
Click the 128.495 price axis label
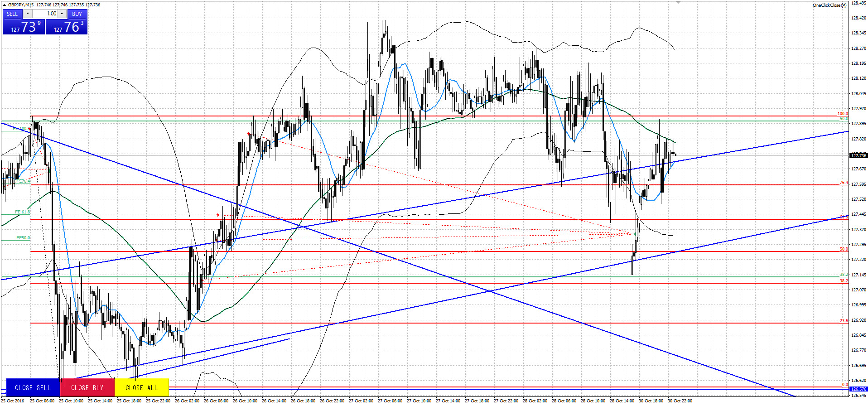pos(858,3)
